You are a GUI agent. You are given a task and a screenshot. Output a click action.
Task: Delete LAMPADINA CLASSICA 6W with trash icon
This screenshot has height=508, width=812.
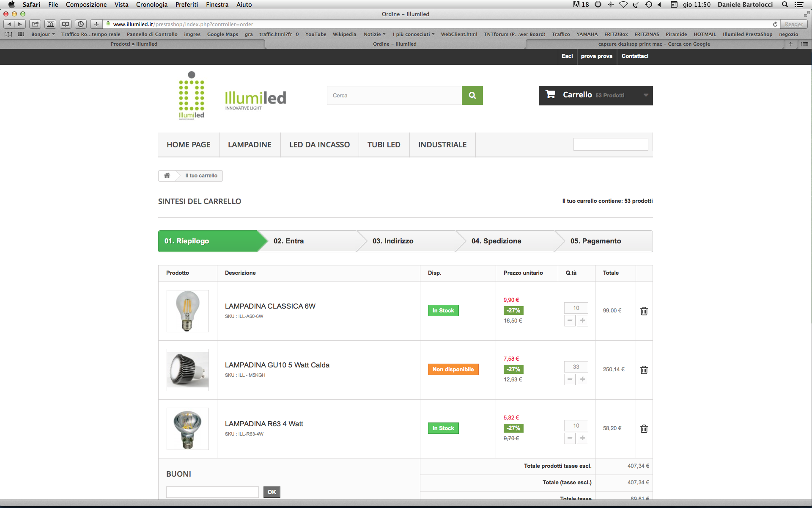coord(644,311)
